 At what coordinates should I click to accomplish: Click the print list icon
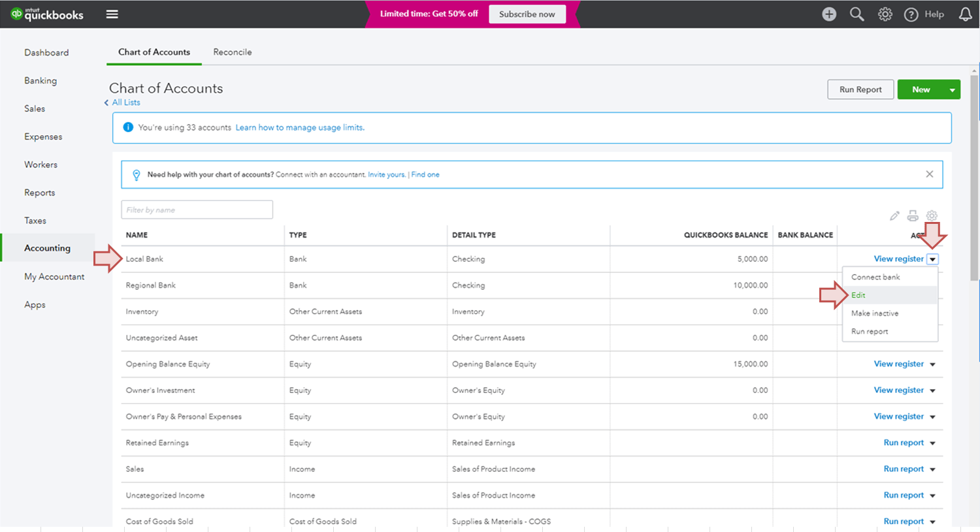[913, 215]
